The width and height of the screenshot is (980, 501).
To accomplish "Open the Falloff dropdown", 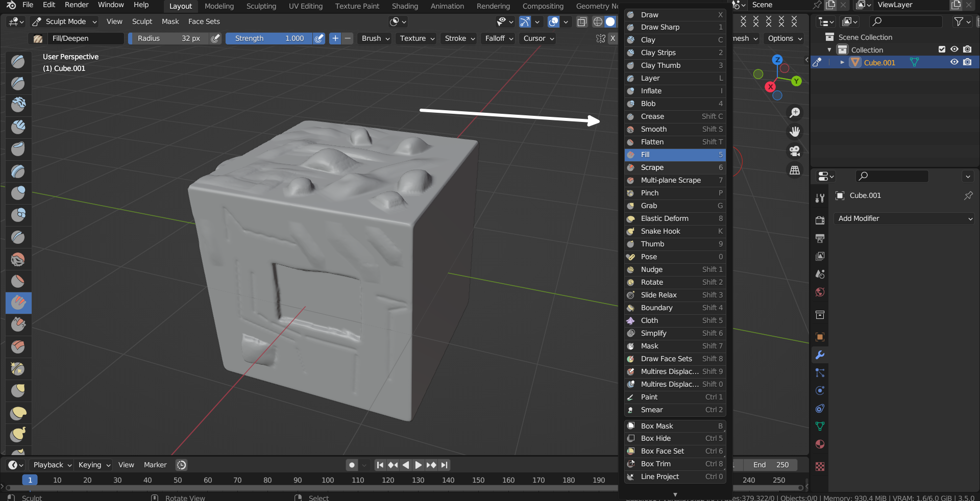I will (x=498, y=38).
